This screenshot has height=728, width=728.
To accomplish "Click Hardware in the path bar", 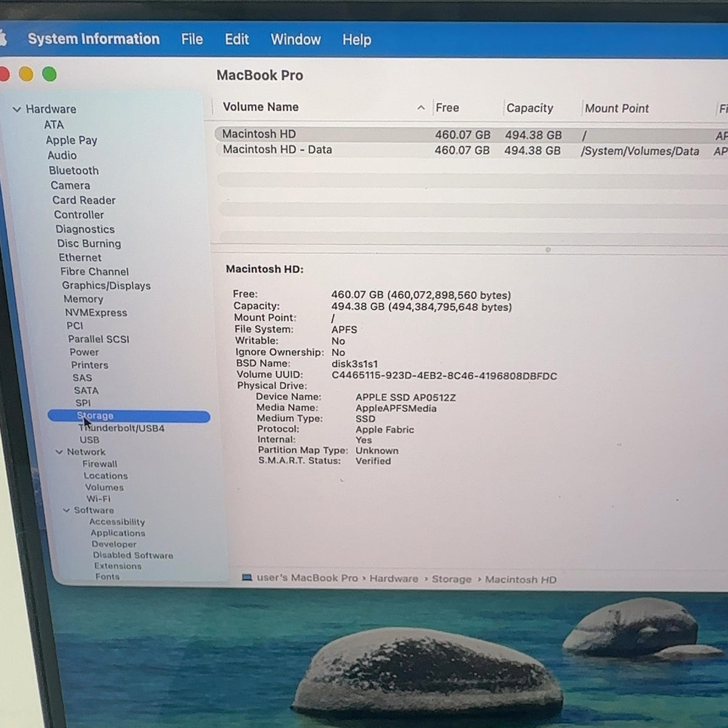I will coord(394,579).
